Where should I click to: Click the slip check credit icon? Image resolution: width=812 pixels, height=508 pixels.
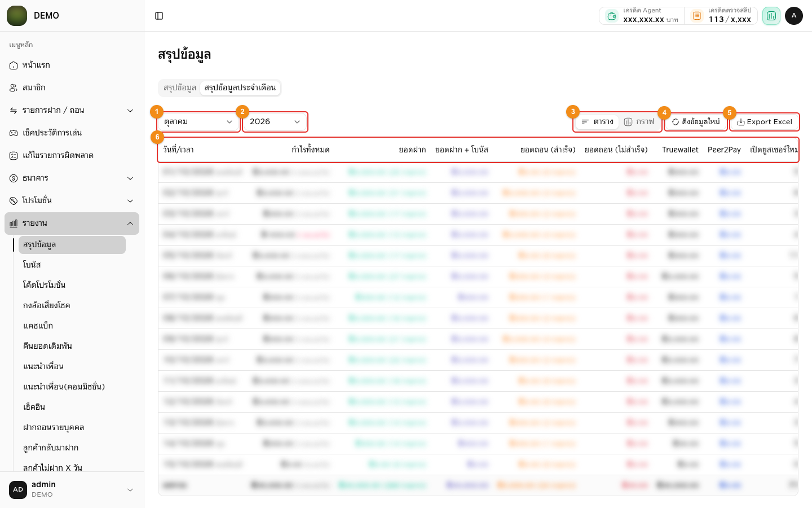point(697,16)
